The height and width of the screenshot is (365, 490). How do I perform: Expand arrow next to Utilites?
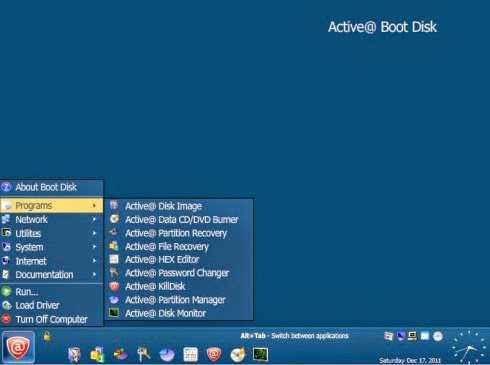pos(94,233)
